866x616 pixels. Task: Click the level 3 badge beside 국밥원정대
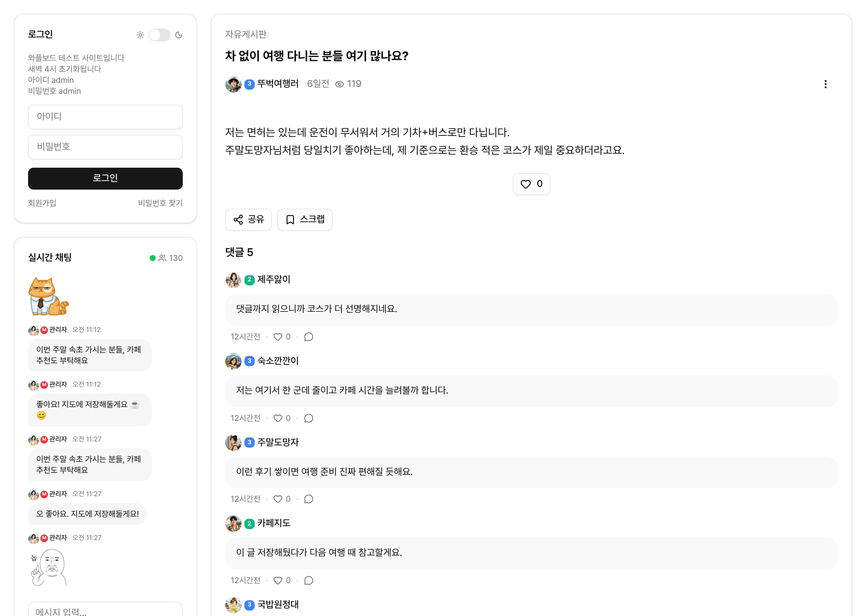click(249, 605)
